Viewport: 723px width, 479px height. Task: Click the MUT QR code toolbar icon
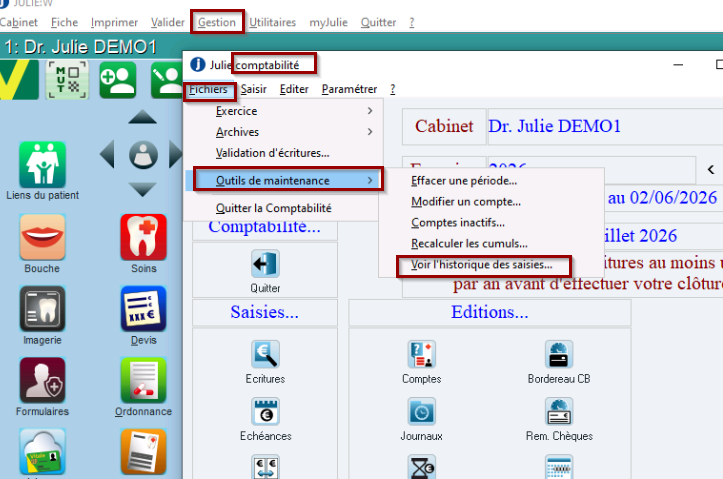[67, 80]
